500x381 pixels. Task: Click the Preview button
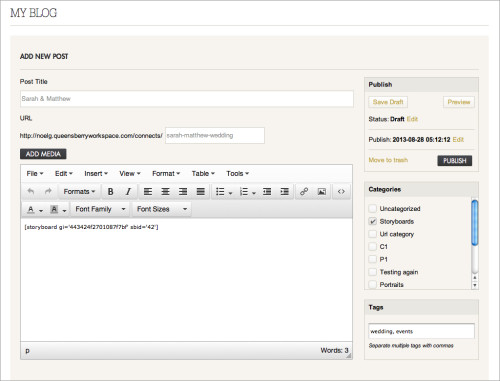(x=459, y=102)
